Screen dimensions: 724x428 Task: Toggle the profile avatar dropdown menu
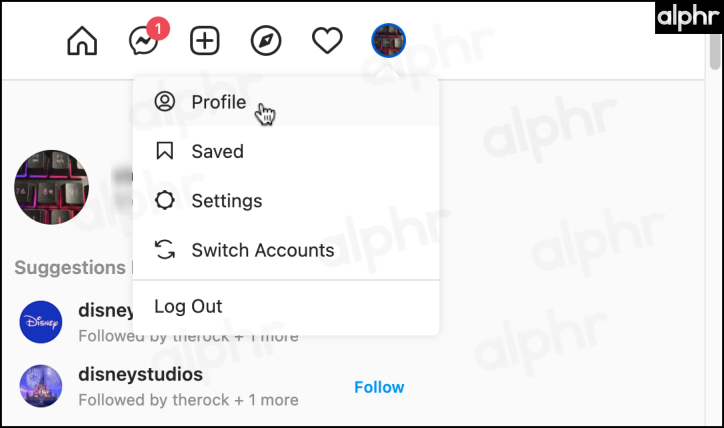[389, 41]
